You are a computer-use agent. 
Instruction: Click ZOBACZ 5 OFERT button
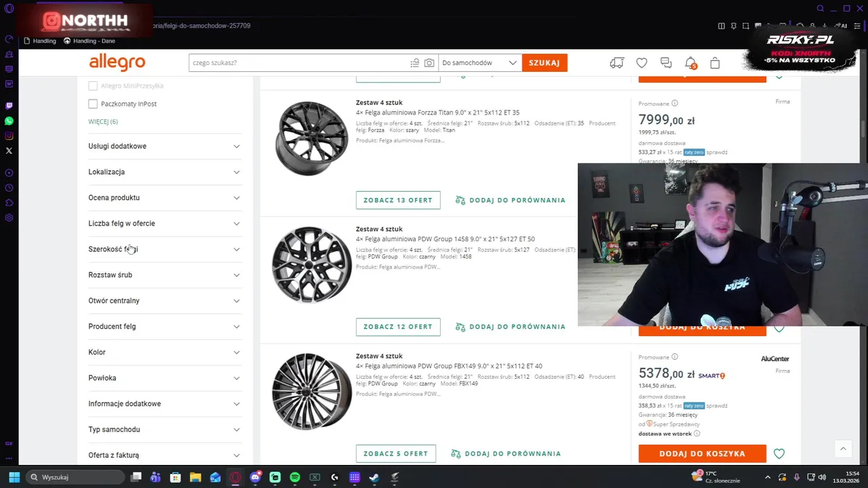[x=396, y=453]
